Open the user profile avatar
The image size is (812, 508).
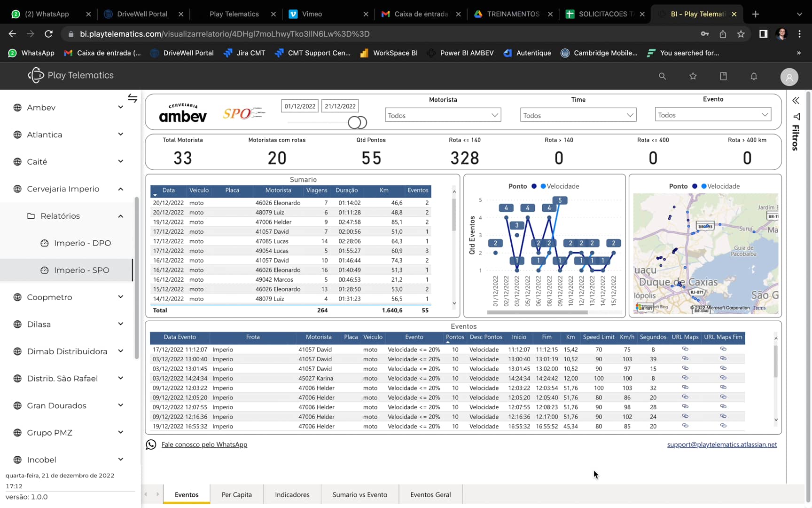tap(789, 77)
